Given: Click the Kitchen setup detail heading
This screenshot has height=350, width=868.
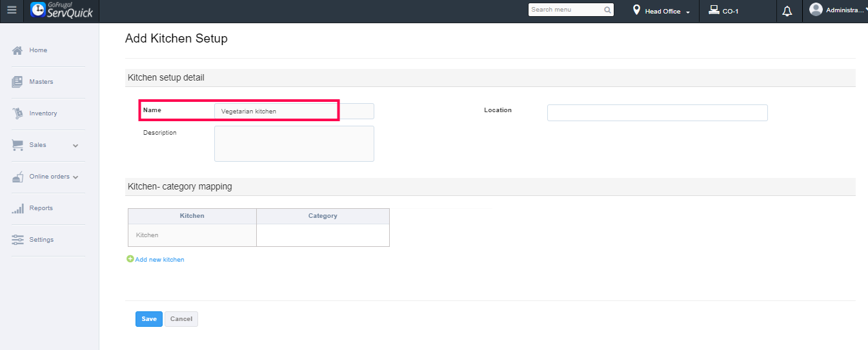Looking at the screenshot, I should coord(166,77).
